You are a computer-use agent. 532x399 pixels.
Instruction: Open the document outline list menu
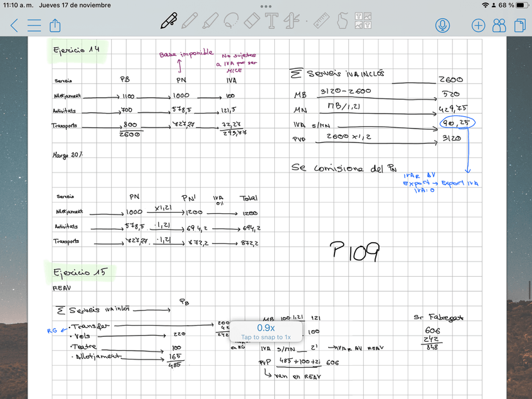[x=34, y=25]
